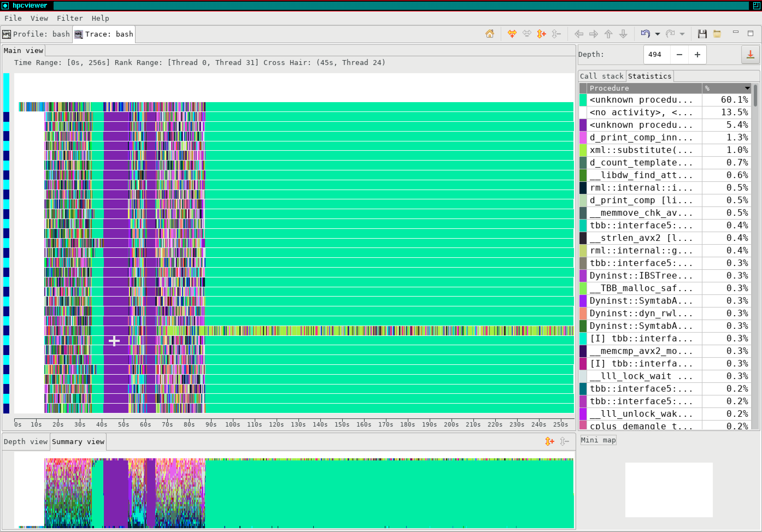
Task: Click the blue undo arrow icon
Action: (x=645, y=34)
